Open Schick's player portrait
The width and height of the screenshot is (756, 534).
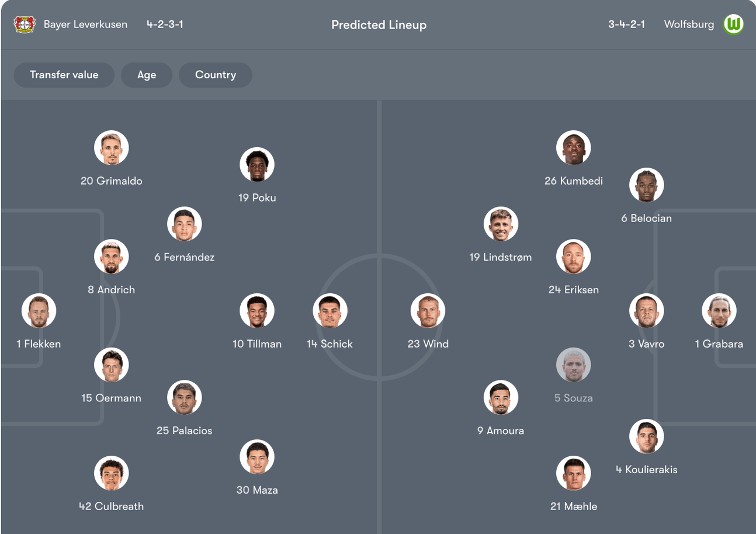point(330,311)
